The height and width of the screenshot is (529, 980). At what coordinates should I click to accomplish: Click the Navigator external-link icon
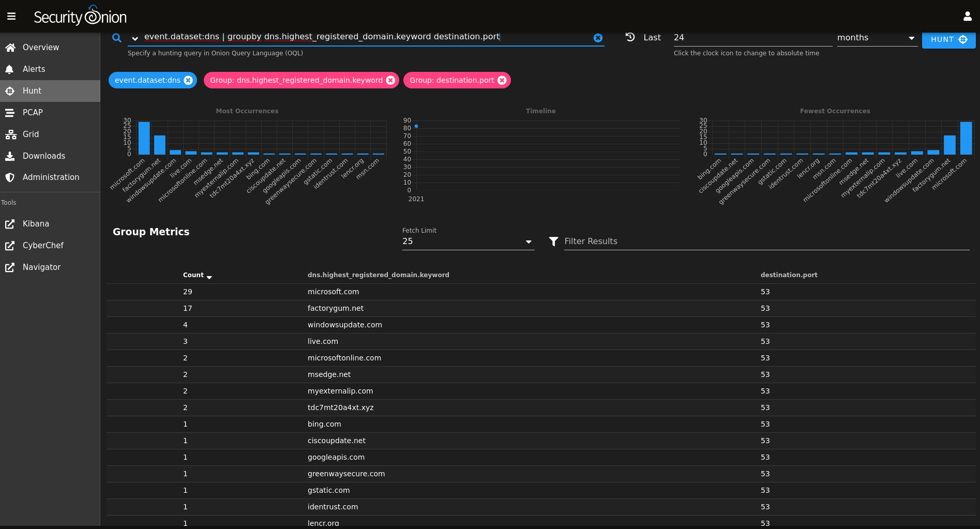(x=9, y=267)
